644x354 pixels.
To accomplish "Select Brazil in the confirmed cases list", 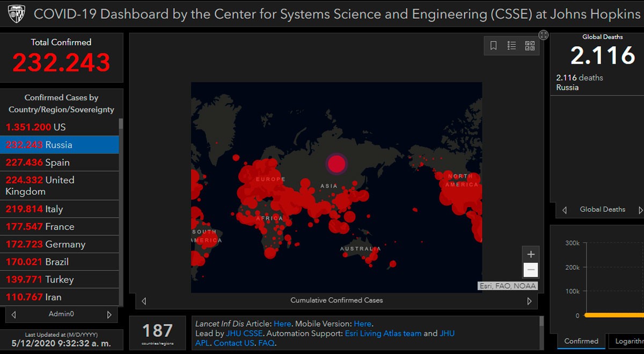I will tap(59, 262).
